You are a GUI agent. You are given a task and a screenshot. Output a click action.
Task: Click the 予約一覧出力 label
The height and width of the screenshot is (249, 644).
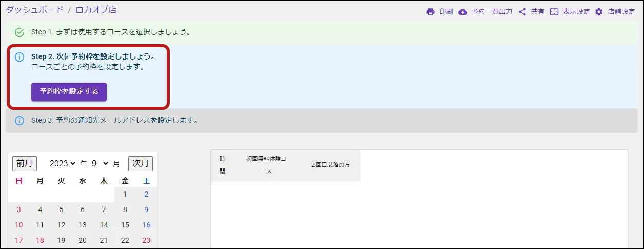[492, 12]
